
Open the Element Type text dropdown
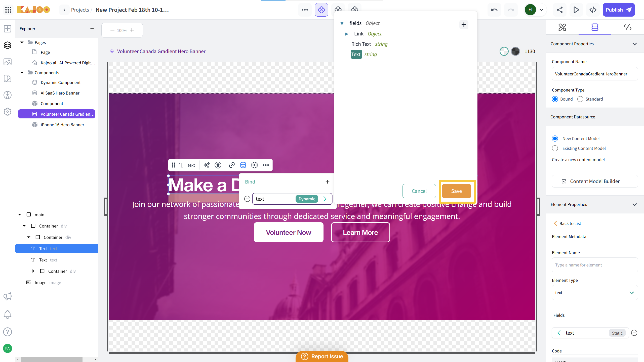[595, 293]
